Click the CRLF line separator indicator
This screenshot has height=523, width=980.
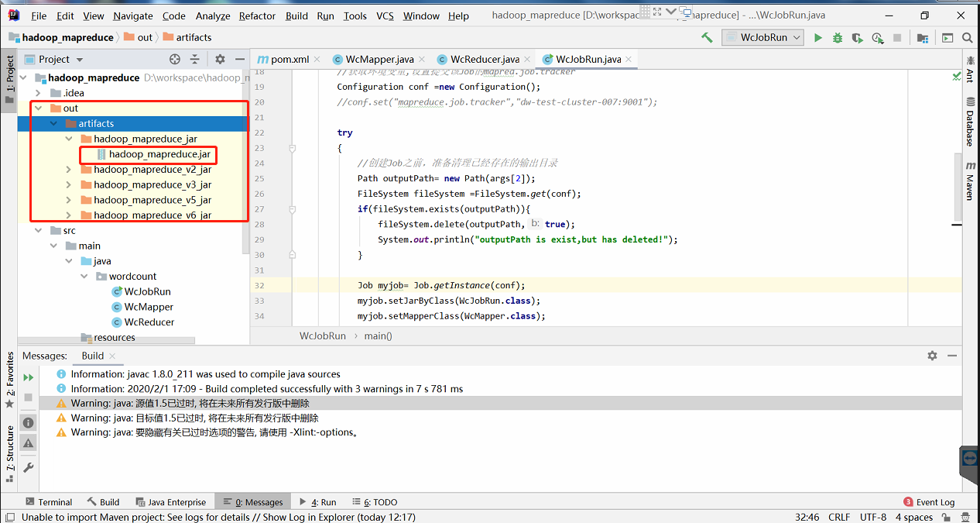pyautogui.click(x=839, y=517)
